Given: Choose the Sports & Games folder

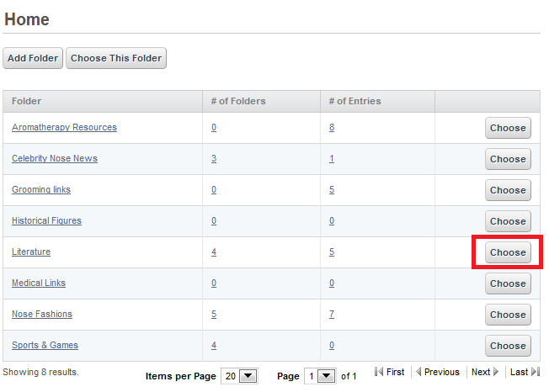Looking at the screenshot, I should (508, 346).
